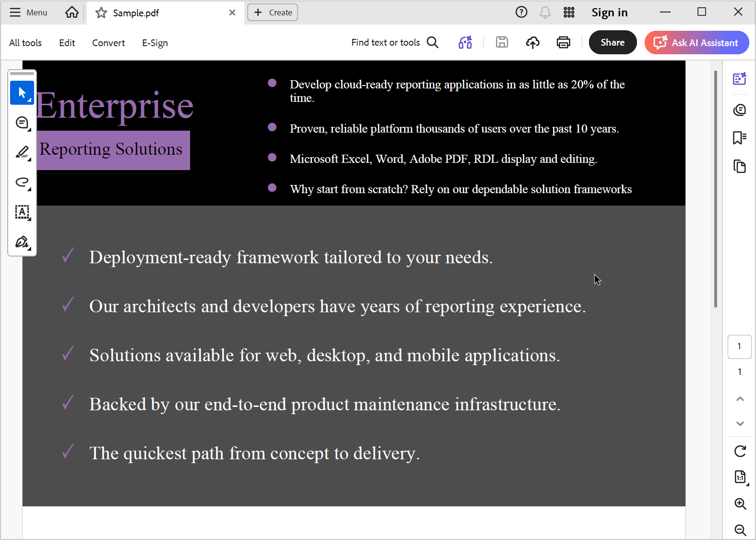Click 'Solutions available for web, desktop' line

tap(324, 356)
